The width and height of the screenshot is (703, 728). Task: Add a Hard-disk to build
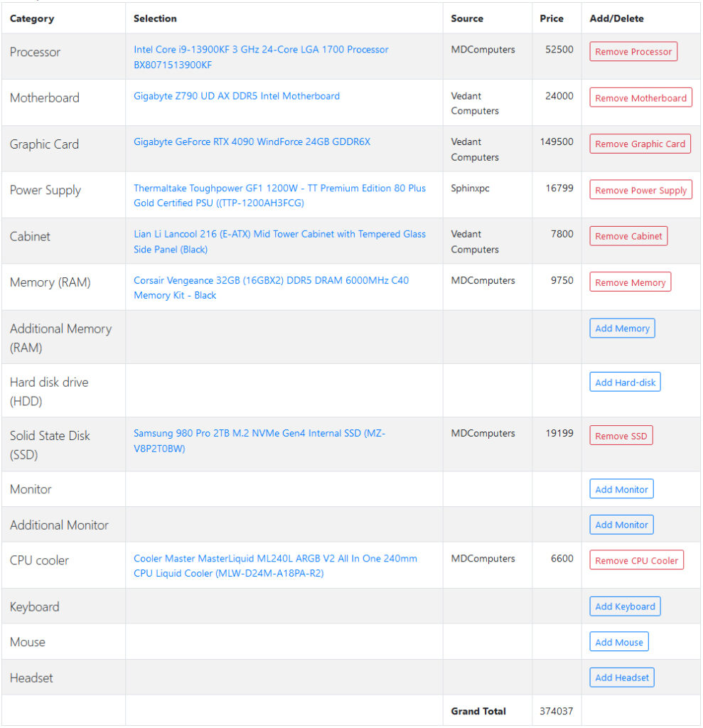coord(625,382)
